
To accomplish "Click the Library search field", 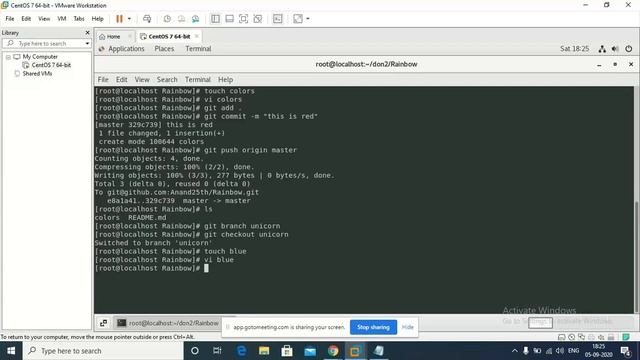I will tap(46, 43).
